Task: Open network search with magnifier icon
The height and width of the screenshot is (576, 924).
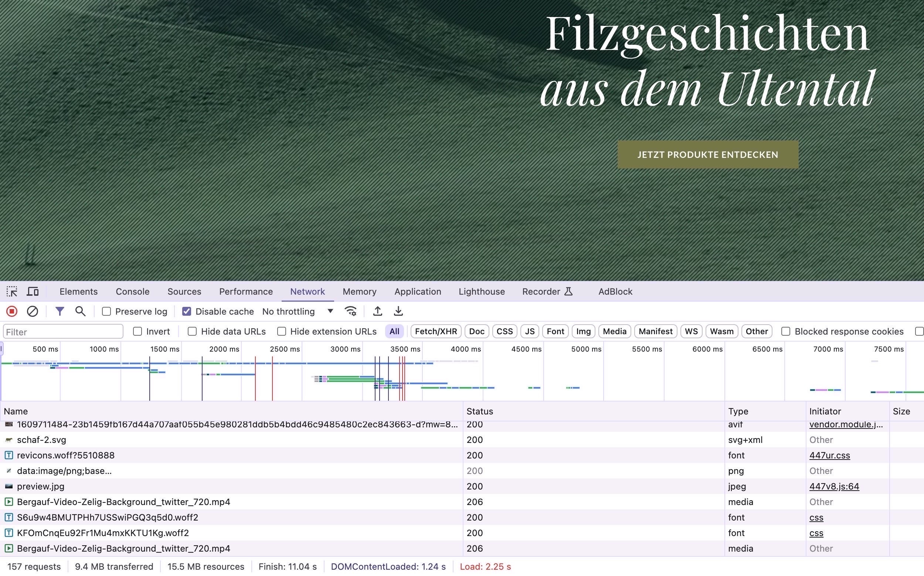Action: pos(80,312)
